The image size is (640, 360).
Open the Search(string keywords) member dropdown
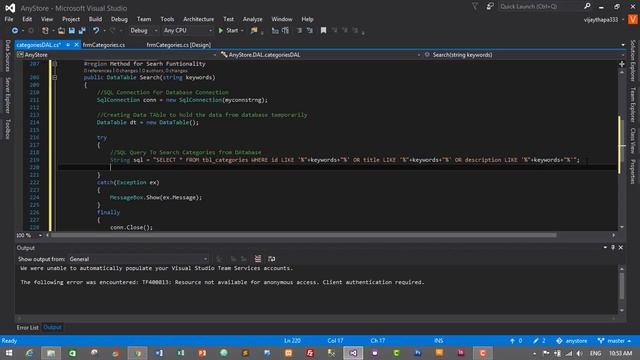click(524, 55)
